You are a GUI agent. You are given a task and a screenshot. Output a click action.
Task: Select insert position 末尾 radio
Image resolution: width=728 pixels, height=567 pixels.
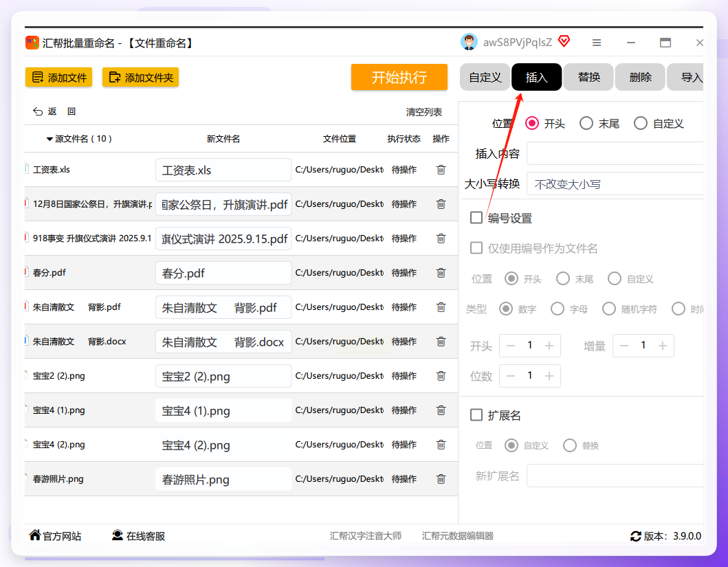586,124
